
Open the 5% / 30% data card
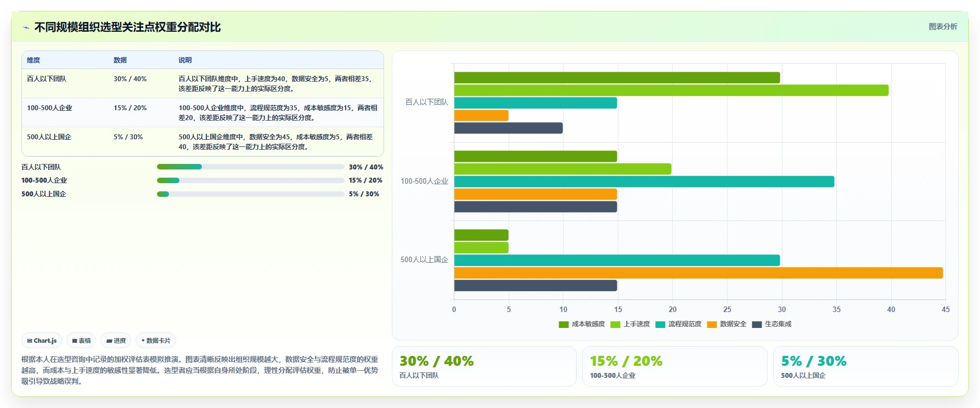click(865, 366)
